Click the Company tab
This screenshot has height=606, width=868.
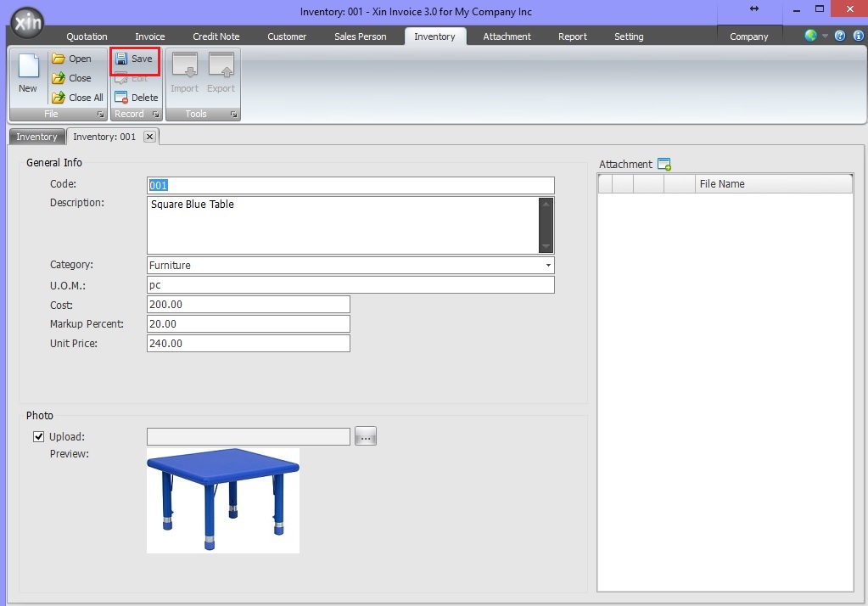(749, 36)
